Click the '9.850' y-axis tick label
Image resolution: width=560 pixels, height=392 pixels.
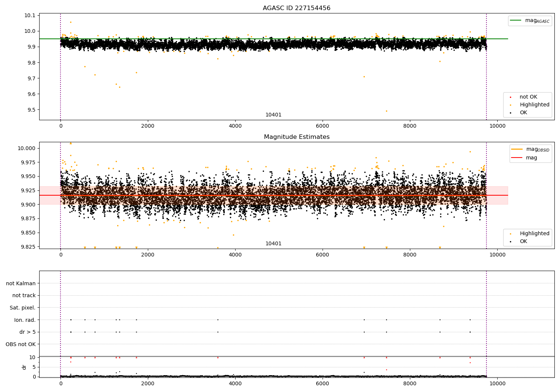pyautogui.click(x=28, y=233)
